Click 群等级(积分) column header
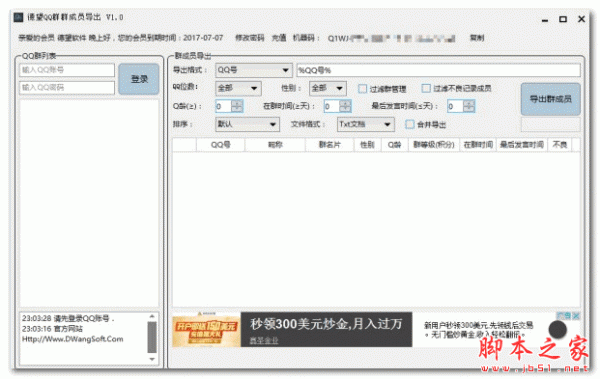Screen dimensions: 600x379 pos(434,145)
